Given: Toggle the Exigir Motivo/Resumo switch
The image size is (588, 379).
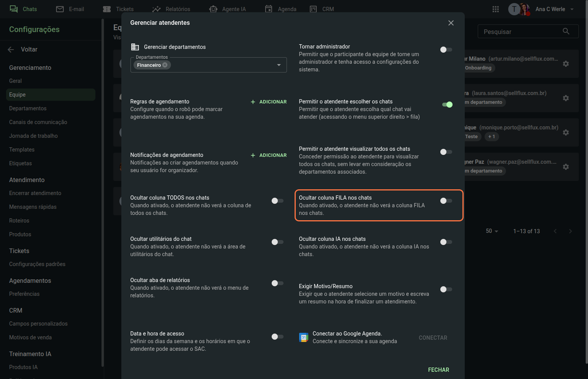Looking at the screenshot, I should pyautogui.click(x=446, y=289).
